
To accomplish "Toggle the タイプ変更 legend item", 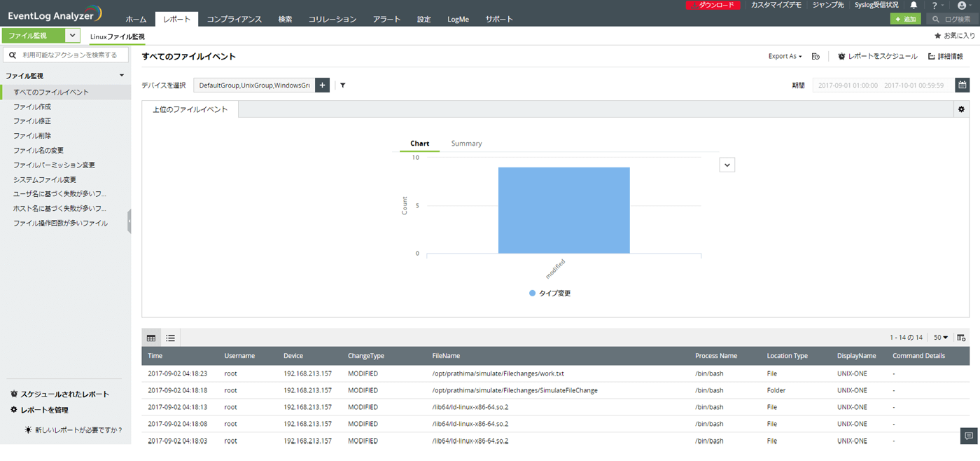I will (x=550, y=294).
